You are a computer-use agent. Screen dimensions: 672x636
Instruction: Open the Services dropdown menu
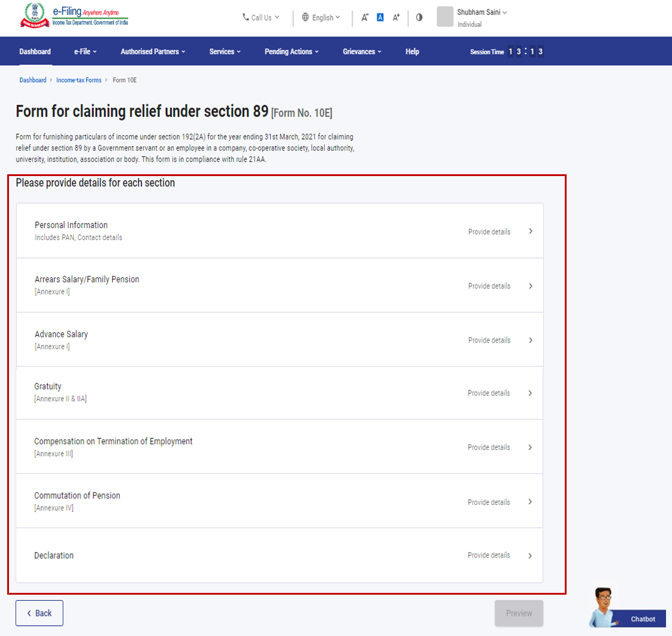click(x=225, y=52)
